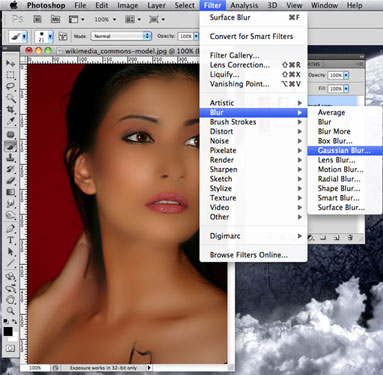Select the Eyedropper tool
Image resolution: width=383 pixels, height=375 pixels.
tap(11, 121)
